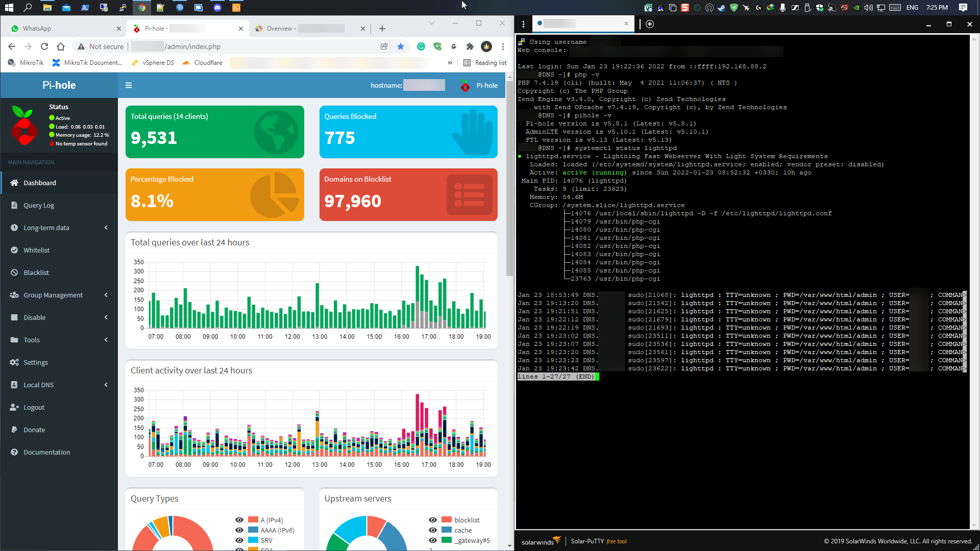Click the Donate PayPal icon
The width and height of the screenshot is (980, 551).
pyautogui.click(x=14, y=430)
